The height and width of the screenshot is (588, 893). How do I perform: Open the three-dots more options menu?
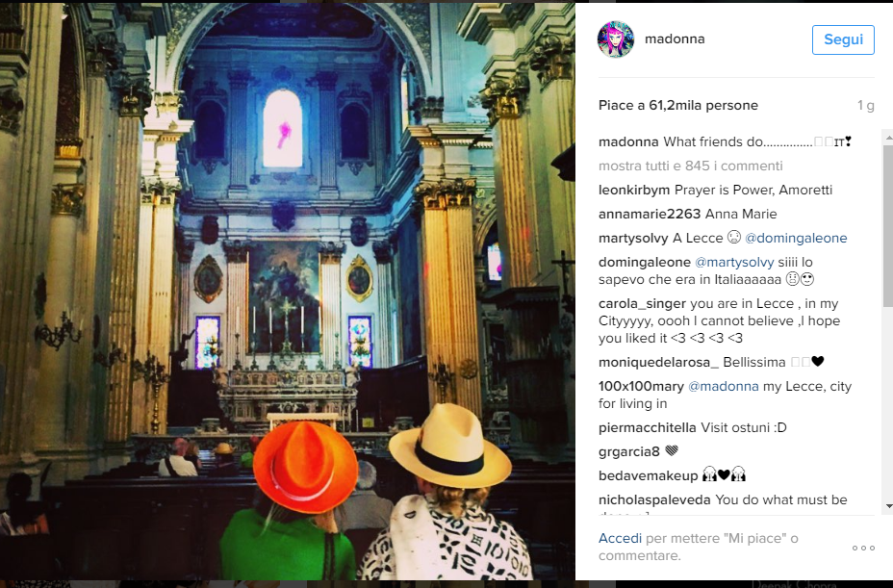point(863,548)
